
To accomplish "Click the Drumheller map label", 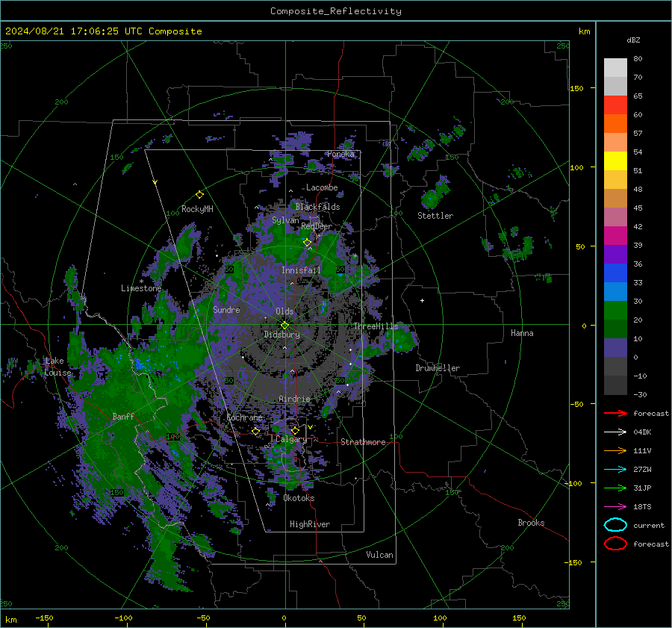I will point(438,368).
